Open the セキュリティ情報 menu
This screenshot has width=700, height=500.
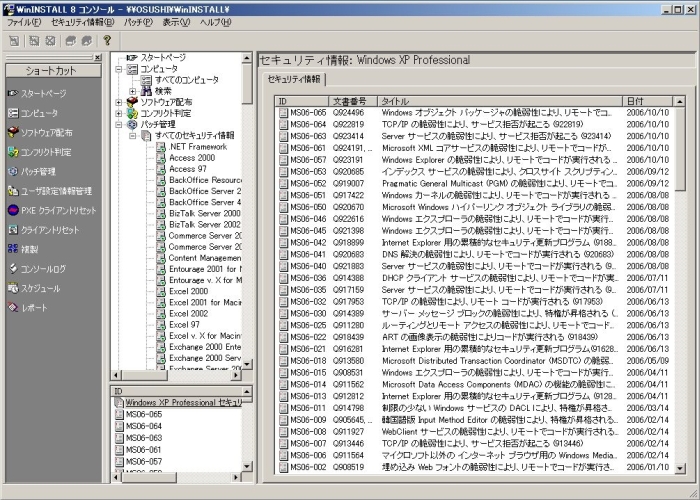[83, 22]
